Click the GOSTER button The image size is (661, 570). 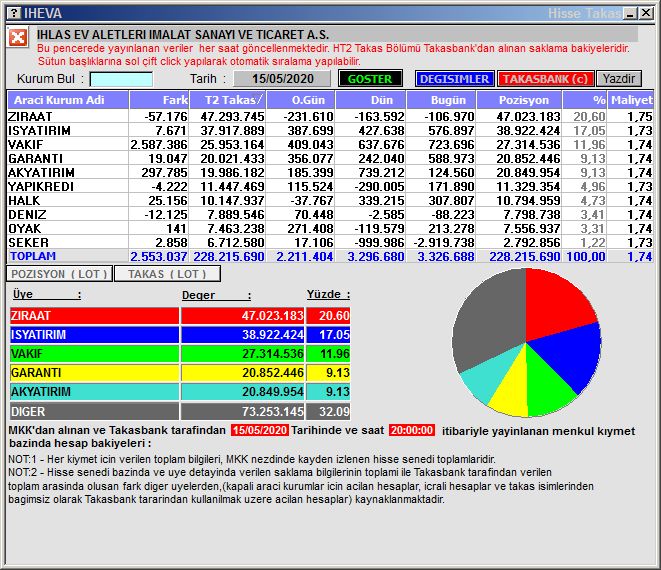click(370, 79)
